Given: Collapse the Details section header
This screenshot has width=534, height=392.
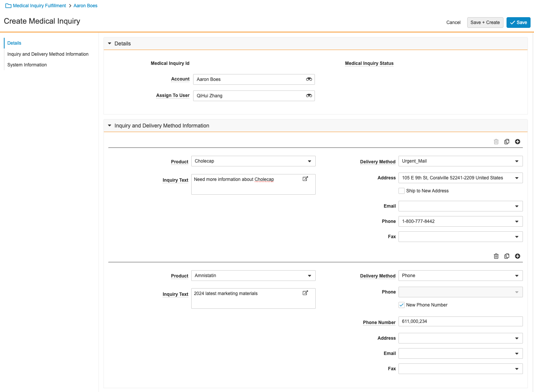Looking at the screenshot, I should [x=110, y=44].
